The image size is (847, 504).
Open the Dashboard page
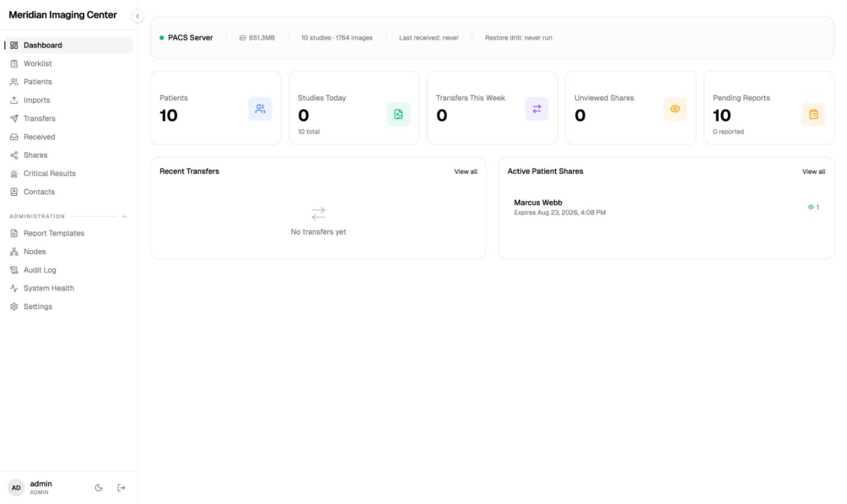coord(69,45)
